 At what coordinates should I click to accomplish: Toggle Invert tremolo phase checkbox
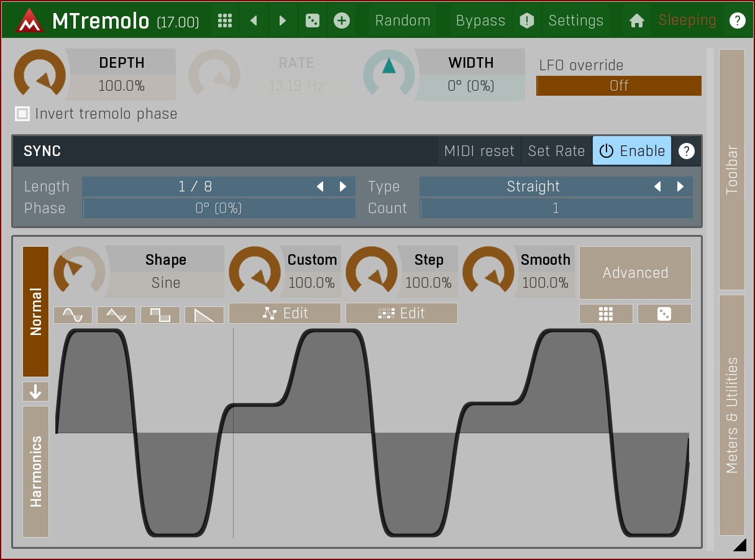coord(22,114)
